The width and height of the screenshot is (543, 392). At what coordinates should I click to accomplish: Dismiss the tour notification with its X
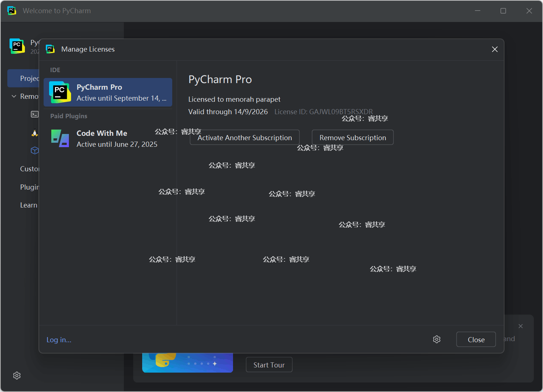(x=521, y=326)
